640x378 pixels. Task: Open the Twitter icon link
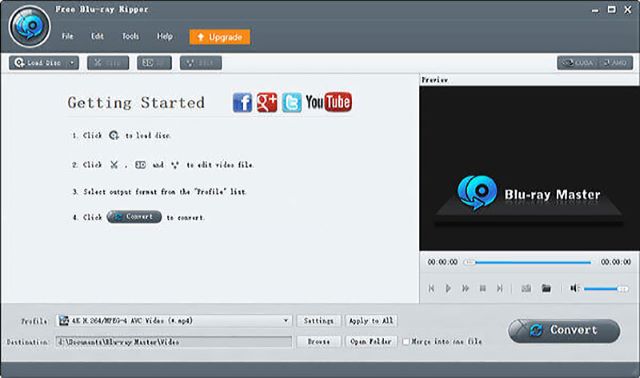pyautogui.click(x=292, y=102)
